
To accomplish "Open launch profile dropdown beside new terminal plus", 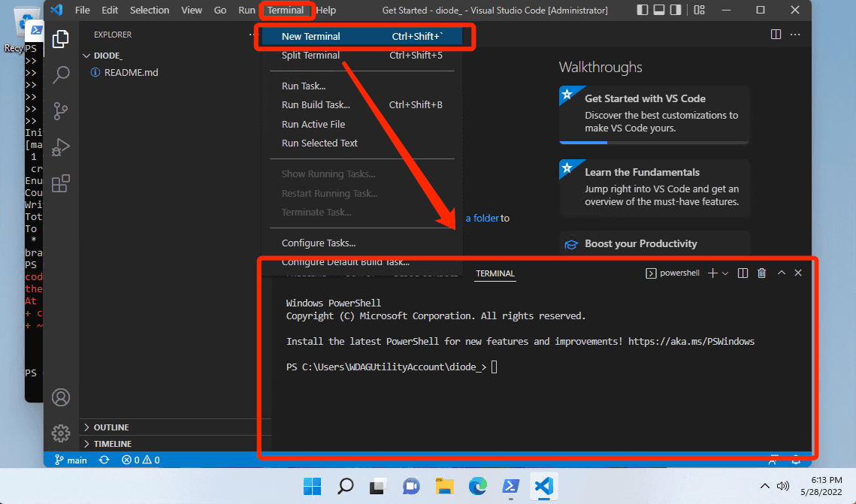I will (725, 273).
